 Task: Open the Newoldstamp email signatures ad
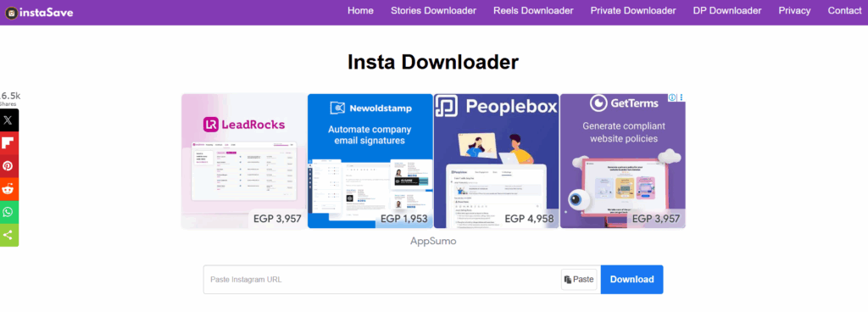370,161
